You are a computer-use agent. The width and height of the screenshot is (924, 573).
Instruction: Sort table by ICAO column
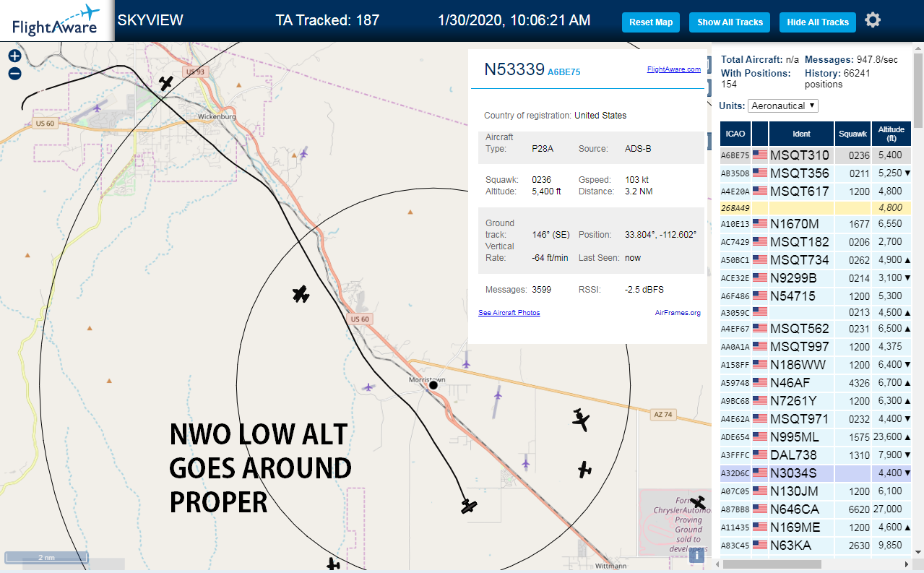click(735, 134)
